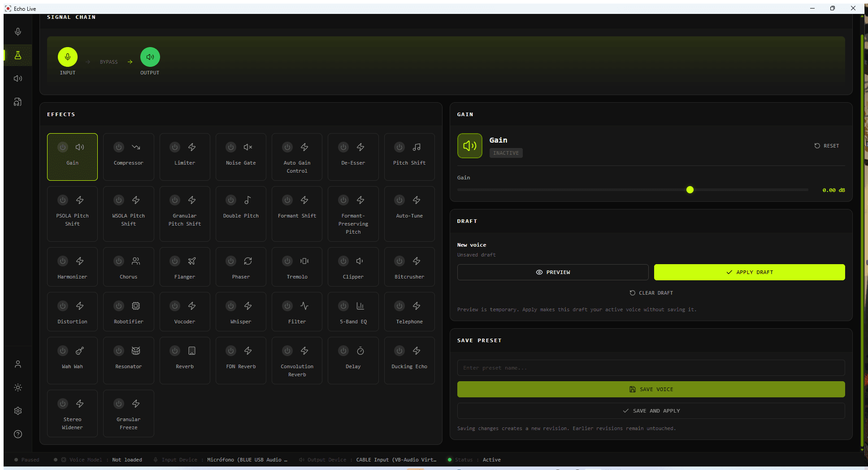Screen dimensions: 868x470
Task: Select the Resonator effect card
Action: [129, 361]
